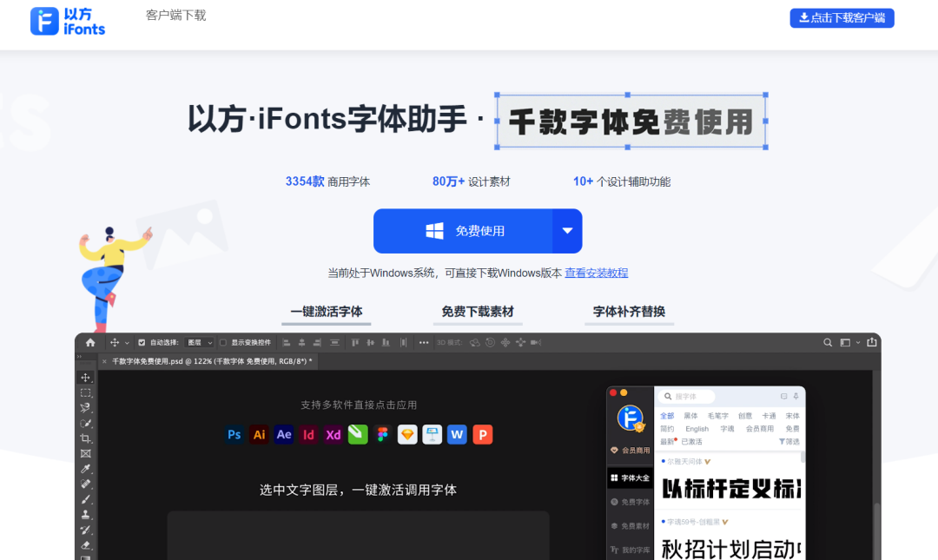Open the 图层 auto-select dropdown
The image size is (938, 560).
coord(199,343)
